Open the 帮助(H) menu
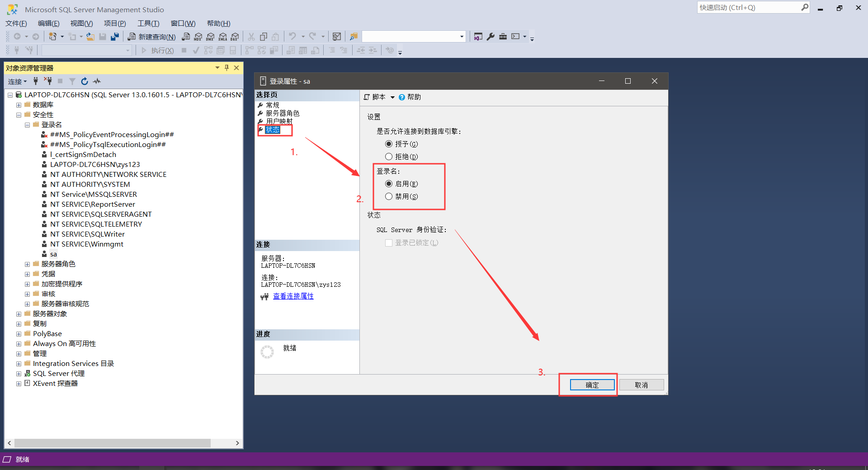 click(218, 23)
